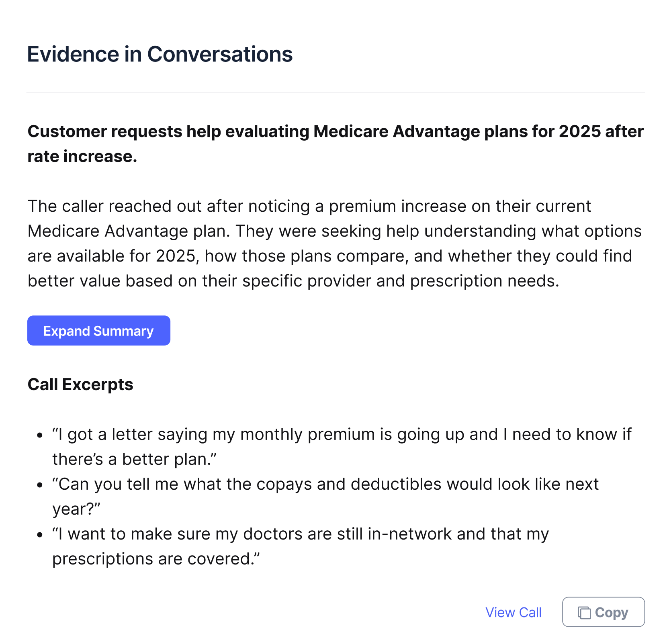Click the bullet before the doctors excerpt
667x644 pixels.
[39, 535]
